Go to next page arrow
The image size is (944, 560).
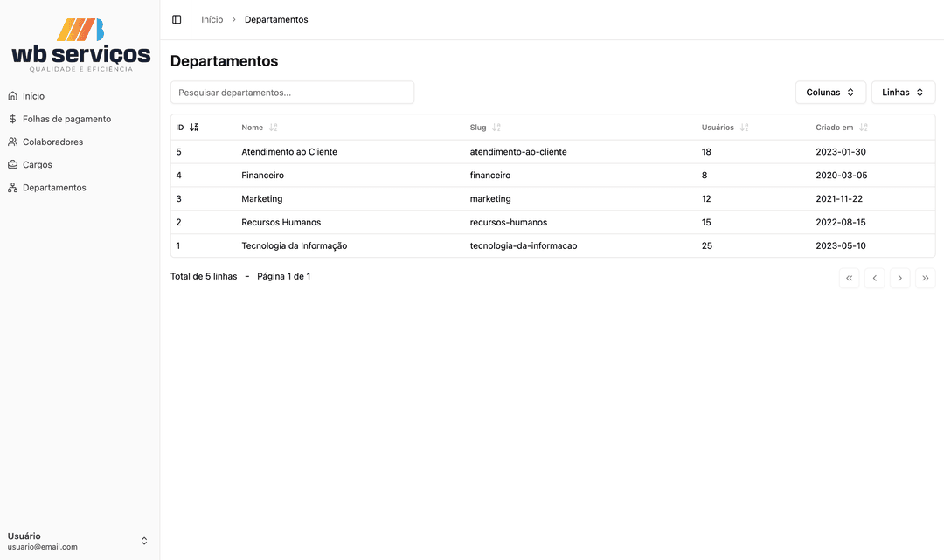click(x=899, y=278)
